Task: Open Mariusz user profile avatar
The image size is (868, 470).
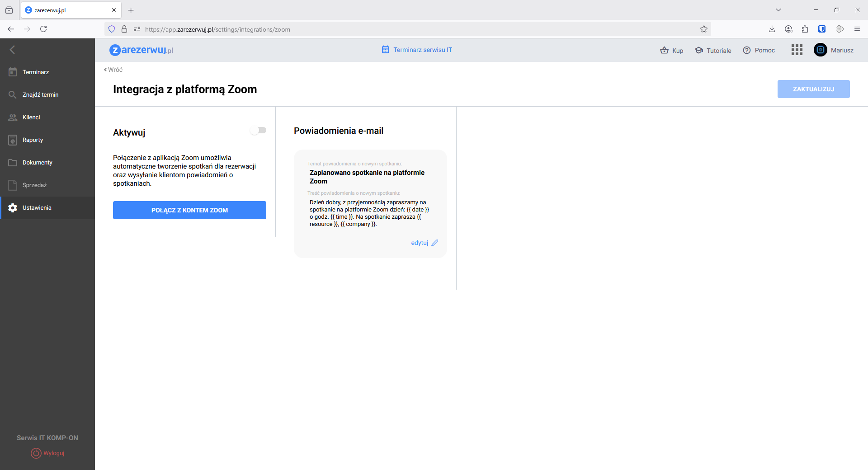Action: pos(821,50)
